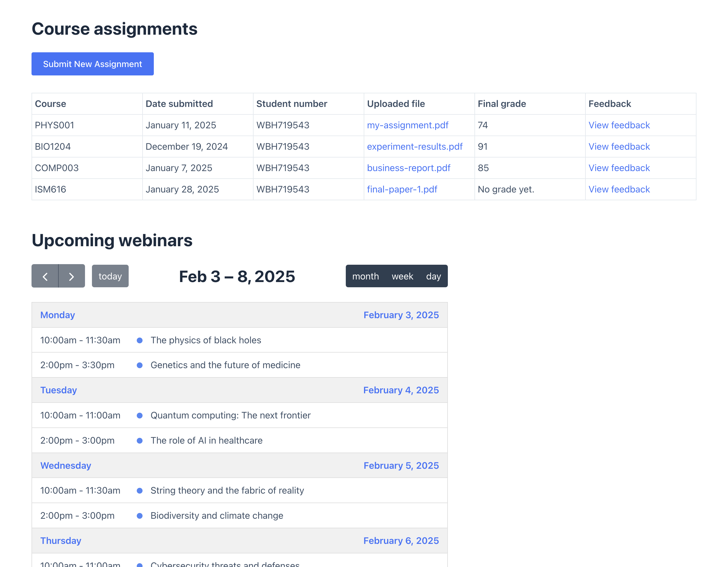The image size is (728, 567).
Task: Click the final grade 91 cell
Action: point(530,147)
